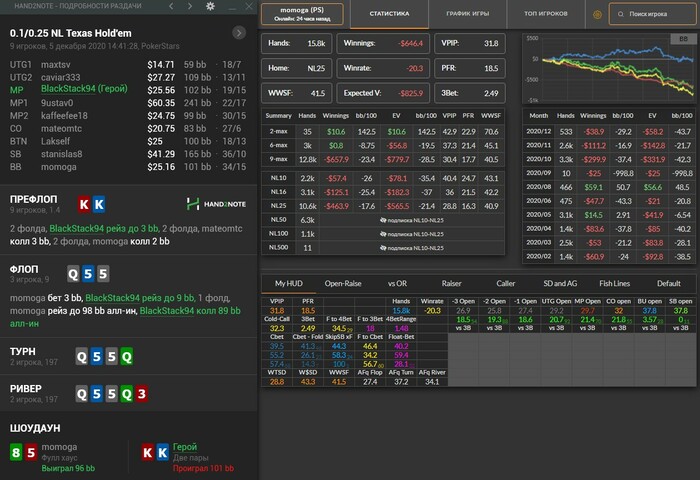Select the MP2 kaffeefee18 player row
This screenshot has width=700, height=480.
(x=126, y=116)
